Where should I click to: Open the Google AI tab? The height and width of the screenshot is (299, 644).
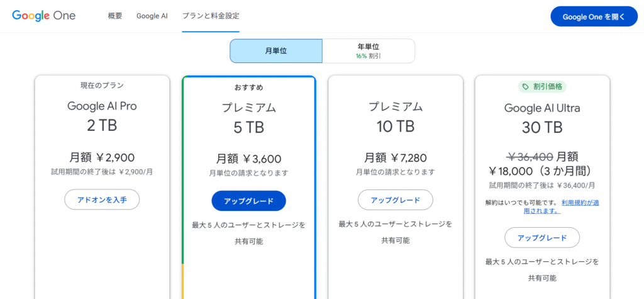click(152, 16)
